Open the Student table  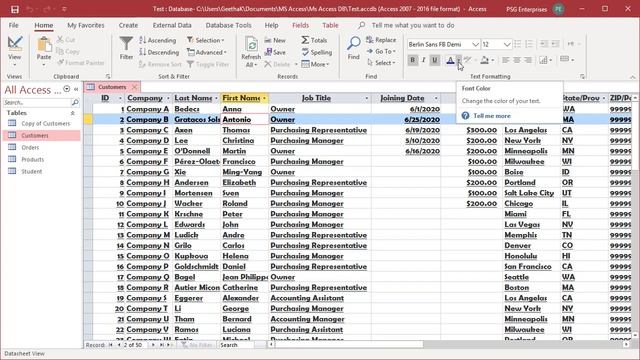click(x=31, y=171)
